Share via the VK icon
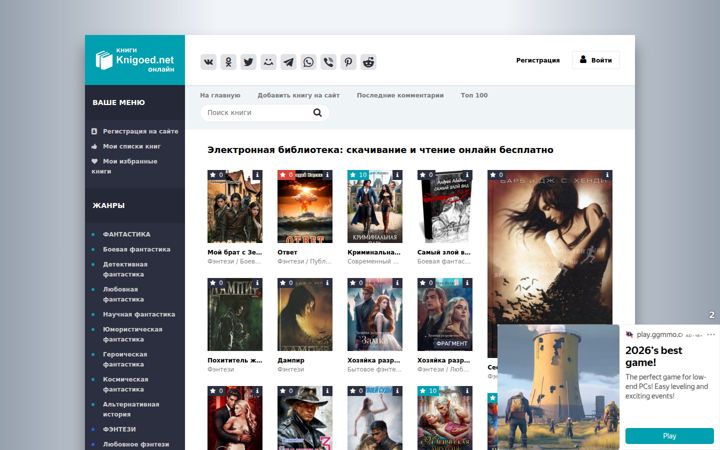720x450 pixels. pyautogui.click(x=208, y=62)
